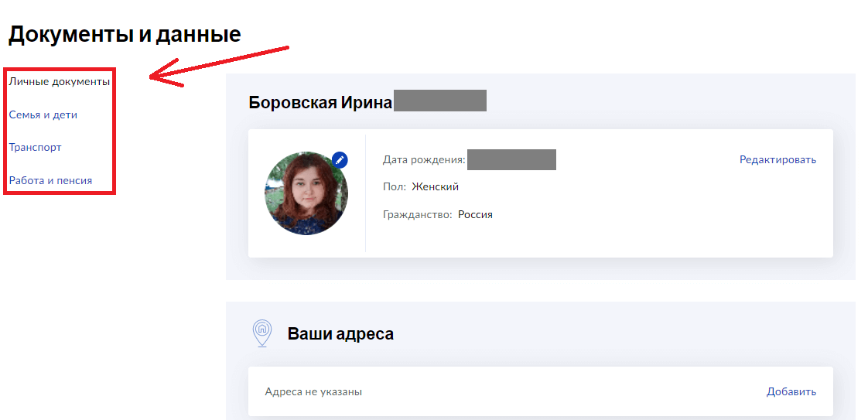Image resolution: width=868 pixels, height=420 pixels.
Task: Click the Россия citizenship value
Action: click(475, 214)
